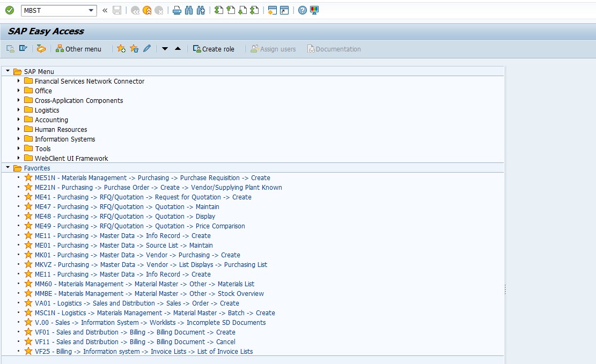Click the Create New Session icon
596x364 pixels.
[x=272, y=10]
